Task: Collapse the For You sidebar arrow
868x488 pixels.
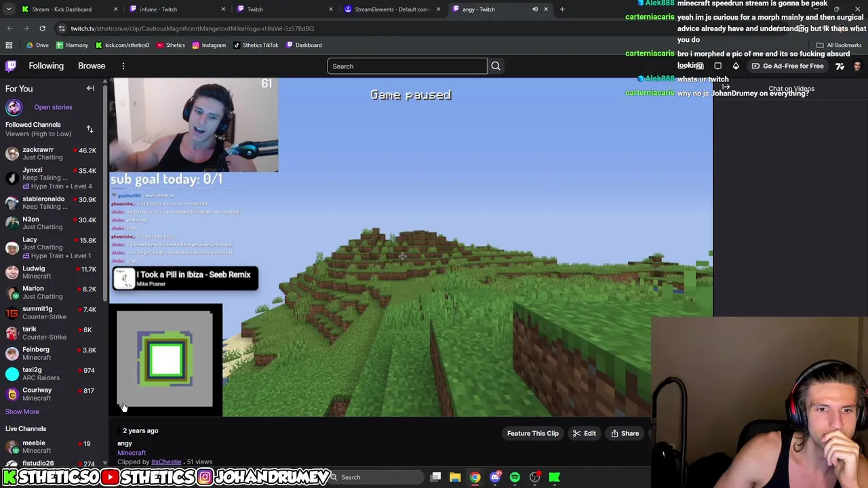Action: (x=90, y=88)
